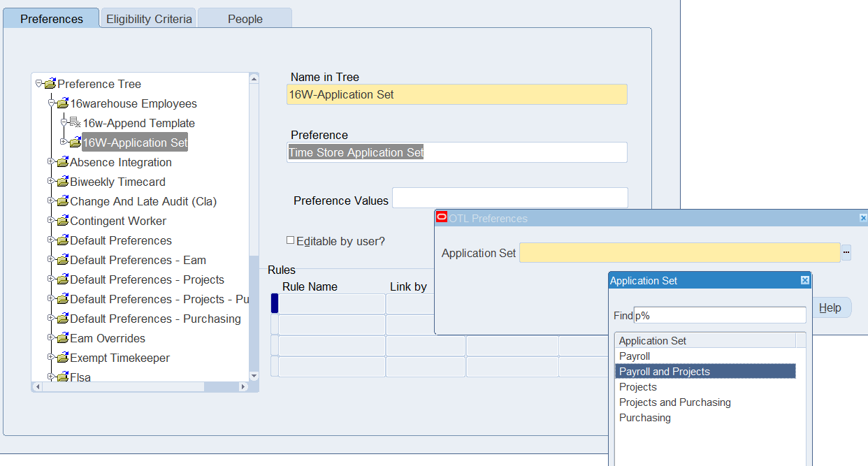The width and height of the screenshot is (868, 466).
Task: Switch to the Eligibility Criteria tab
Action: [x=149, y=19]
